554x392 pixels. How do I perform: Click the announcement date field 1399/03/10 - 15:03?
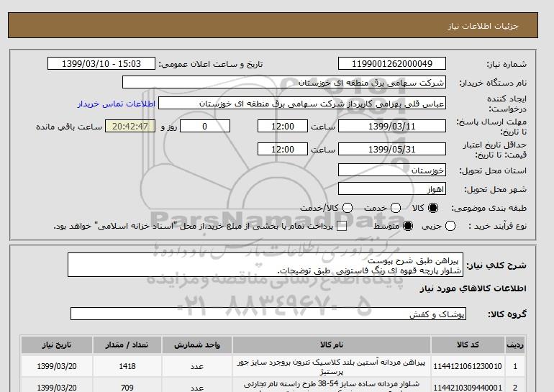tap(101, 63)
